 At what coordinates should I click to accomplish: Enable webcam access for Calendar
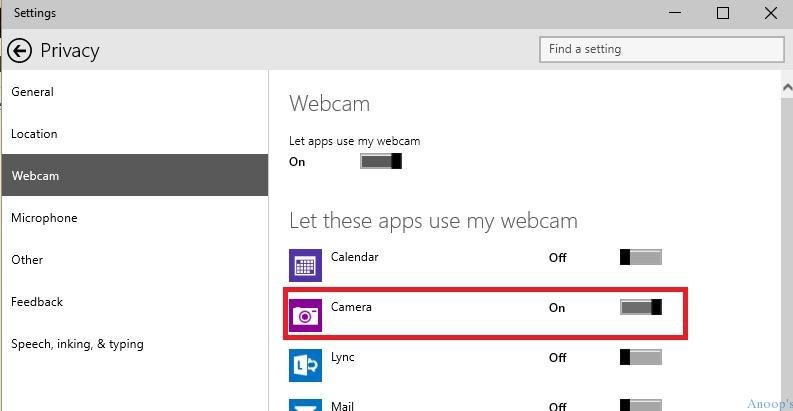tap(641, 257)
